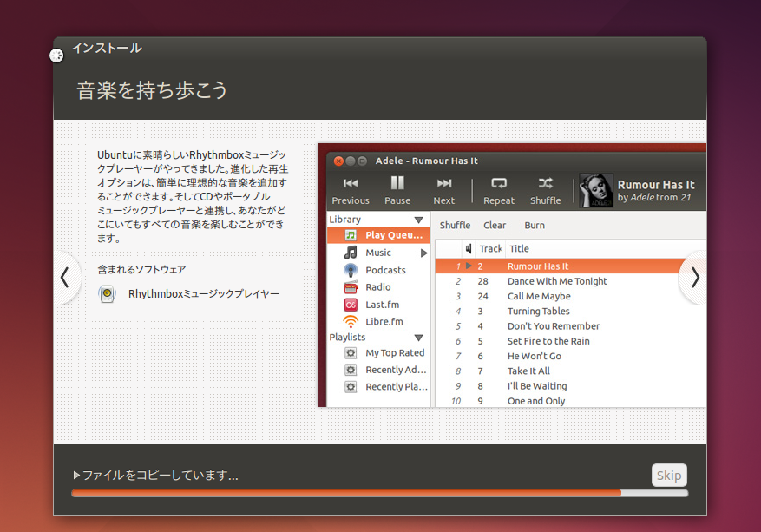Image resolution: width=761 pixels, height=532 pixels.
Task: Select Set Fire to the Rain track
Action: (x=570, y=341)
